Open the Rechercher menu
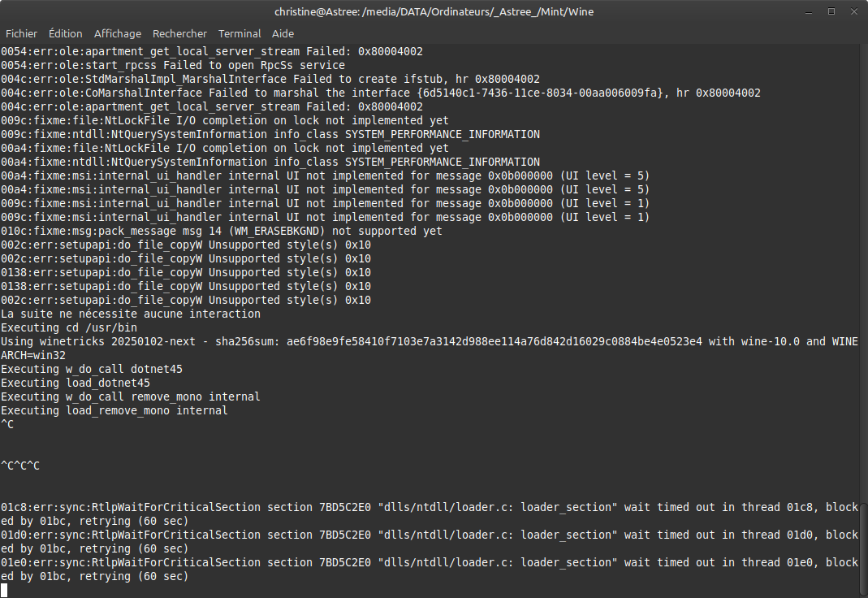This screenshot has width=868, height=598. [179, 33]
